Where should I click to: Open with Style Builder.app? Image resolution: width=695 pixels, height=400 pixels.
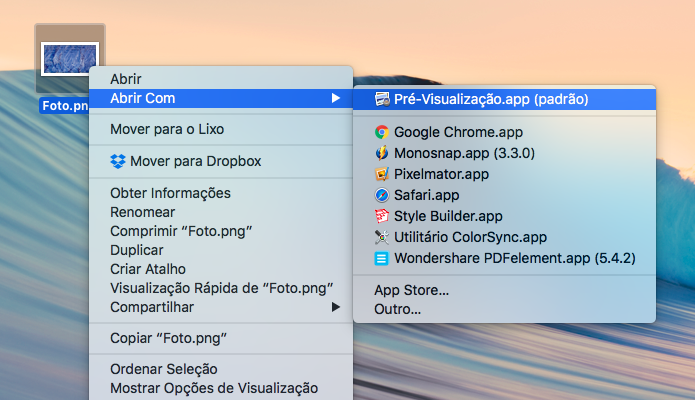coord(504,216)
